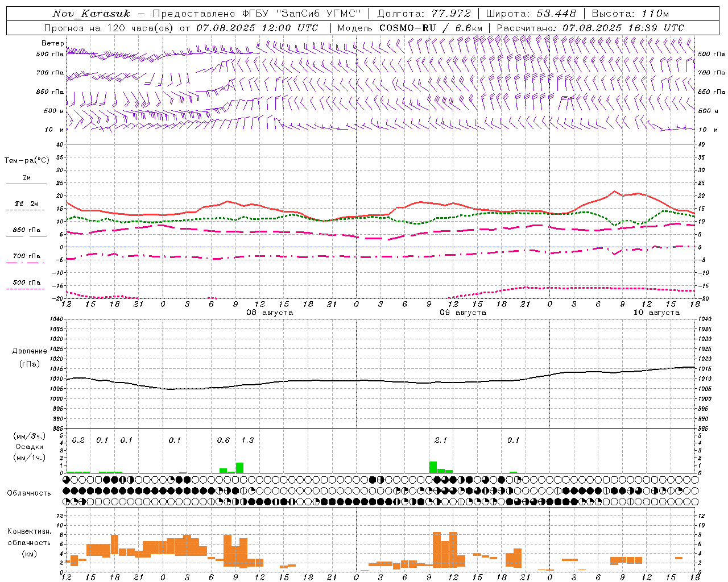This screenshot has width=728, height=582.
Task: Click the longitude value Долгота: 77.972
Action: (424, 14)
